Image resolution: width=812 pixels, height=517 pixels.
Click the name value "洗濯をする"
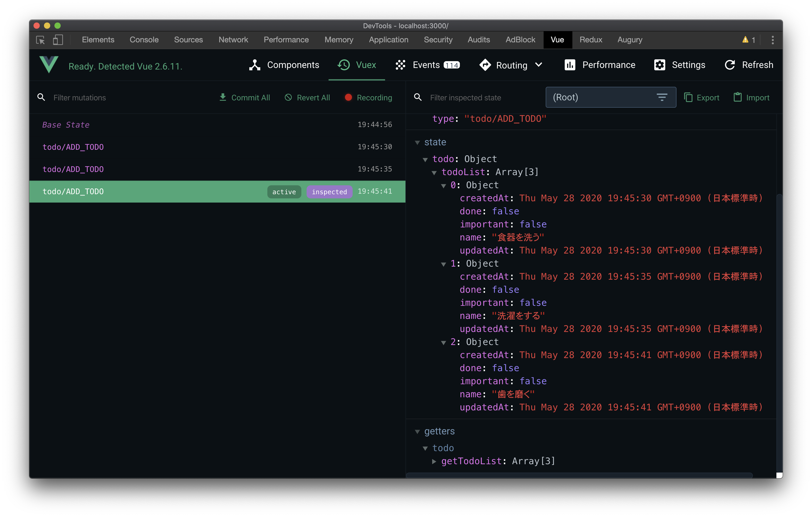pos(518,316)
